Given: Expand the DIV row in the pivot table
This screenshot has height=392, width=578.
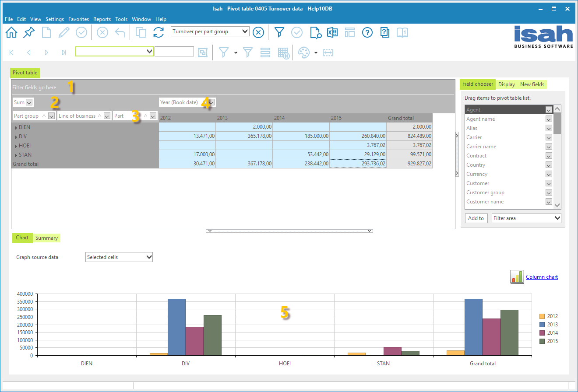Looking at the screenshot, I should 15,136.
